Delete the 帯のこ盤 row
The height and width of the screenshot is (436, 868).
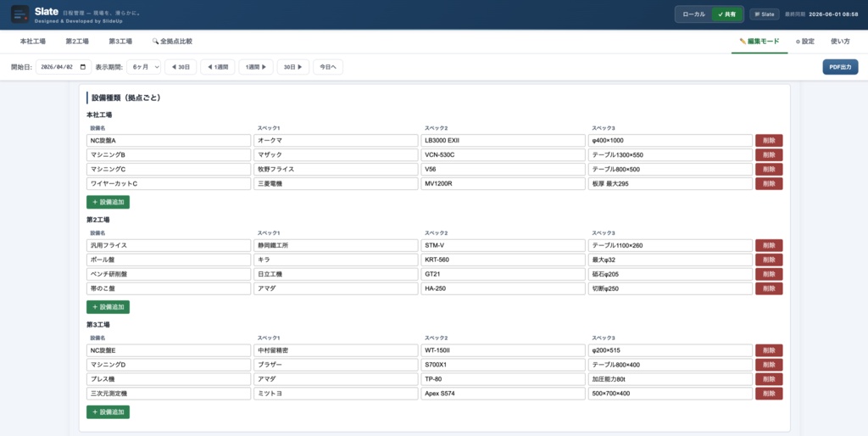[769, 288]
